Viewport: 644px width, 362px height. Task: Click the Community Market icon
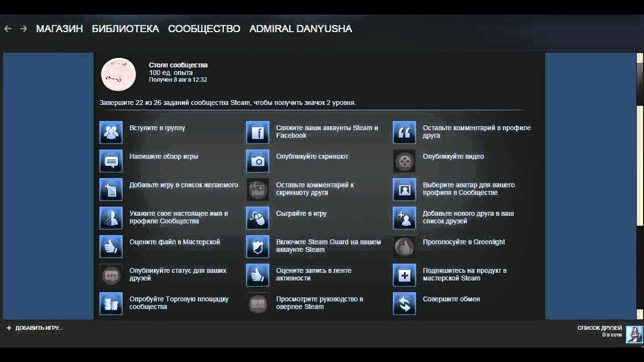click(111, 304)
